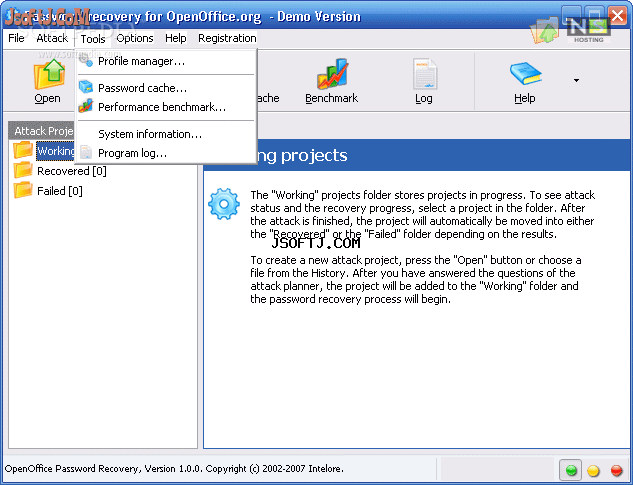Click the Failed folder icon

(x=23, y=190)
